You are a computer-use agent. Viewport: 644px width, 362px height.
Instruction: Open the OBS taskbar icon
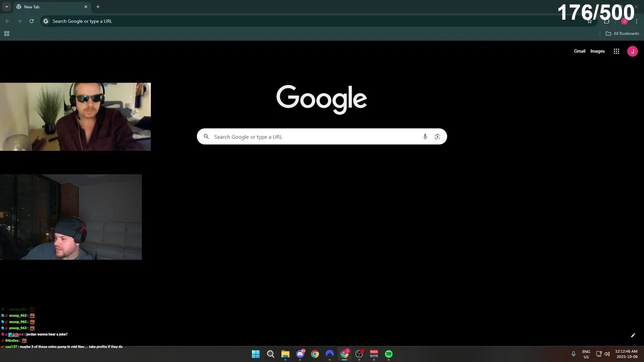[359, 354]
